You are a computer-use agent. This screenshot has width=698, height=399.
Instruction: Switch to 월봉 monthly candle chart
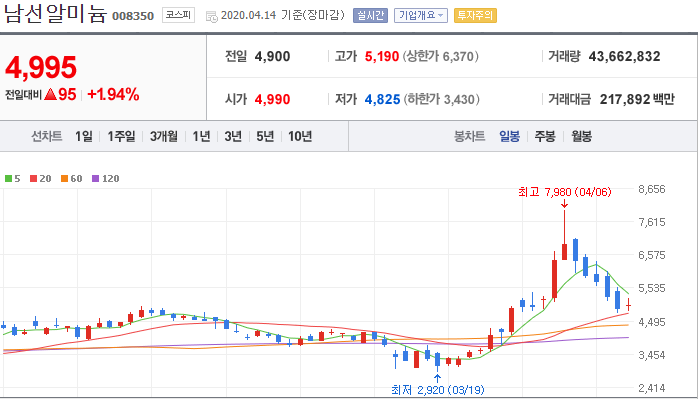(x=581, y=136)
